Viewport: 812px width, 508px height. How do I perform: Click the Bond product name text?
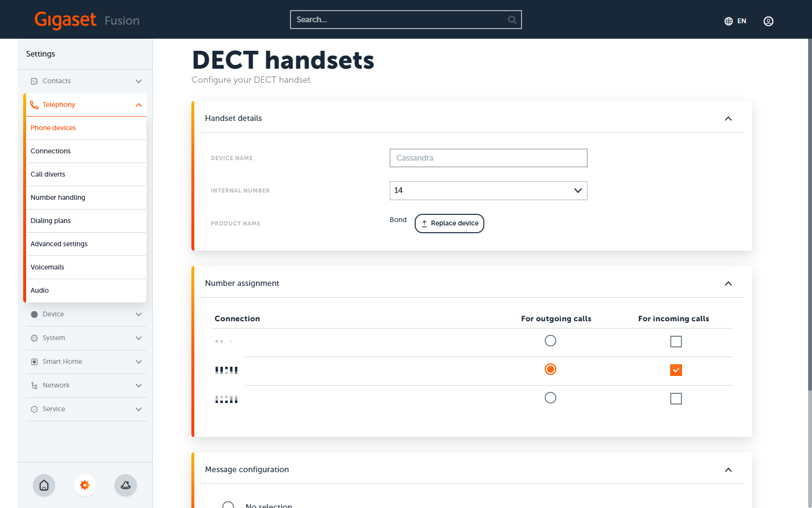click(x=398, y=220)
